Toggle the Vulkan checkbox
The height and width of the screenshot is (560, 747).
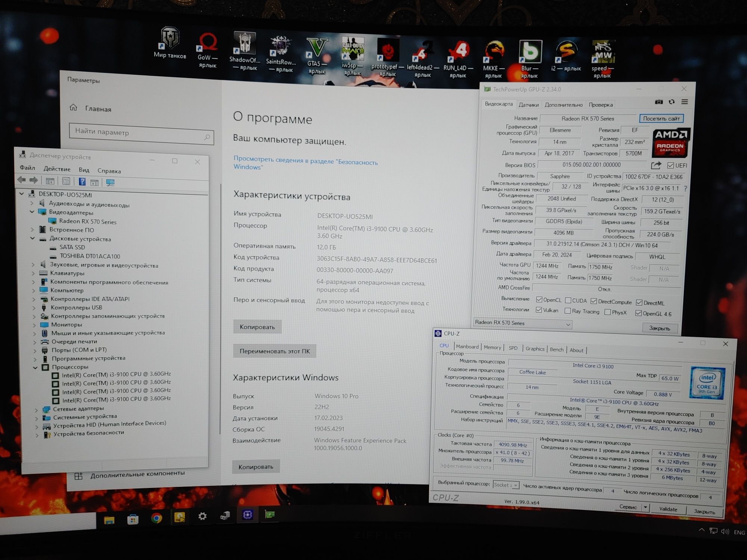539,310
